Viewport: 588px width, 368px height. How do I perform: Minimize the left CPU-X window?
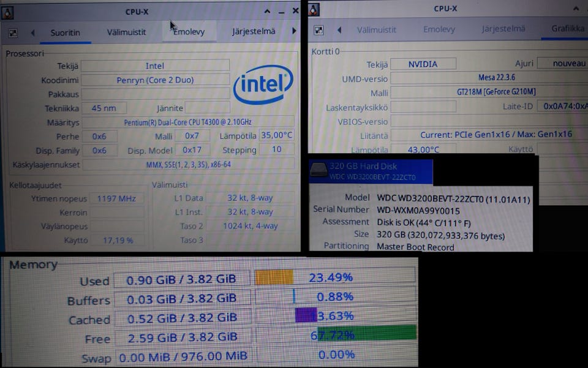coord(281,12)
